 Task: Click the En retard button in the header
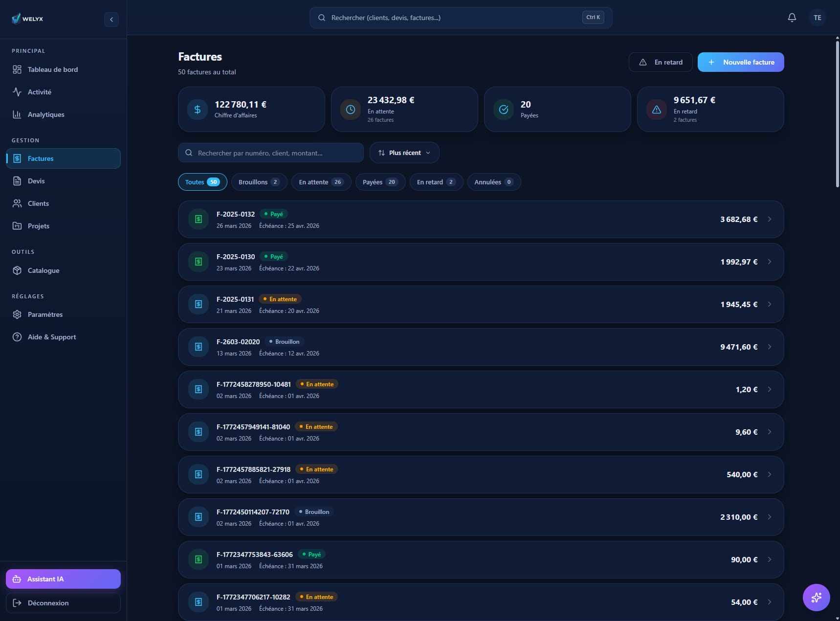661,62
